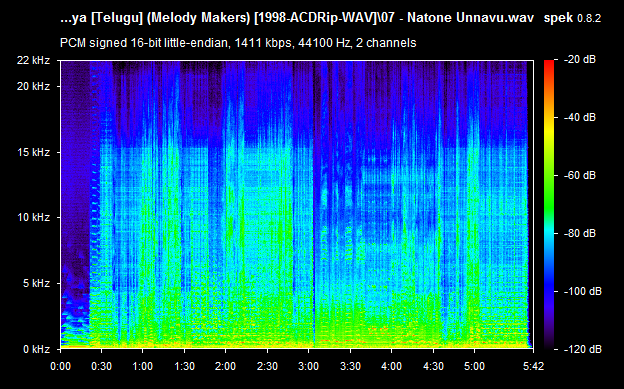Click the '2:30' time axis label
The image size is (624, 389).
click(267, 366)
